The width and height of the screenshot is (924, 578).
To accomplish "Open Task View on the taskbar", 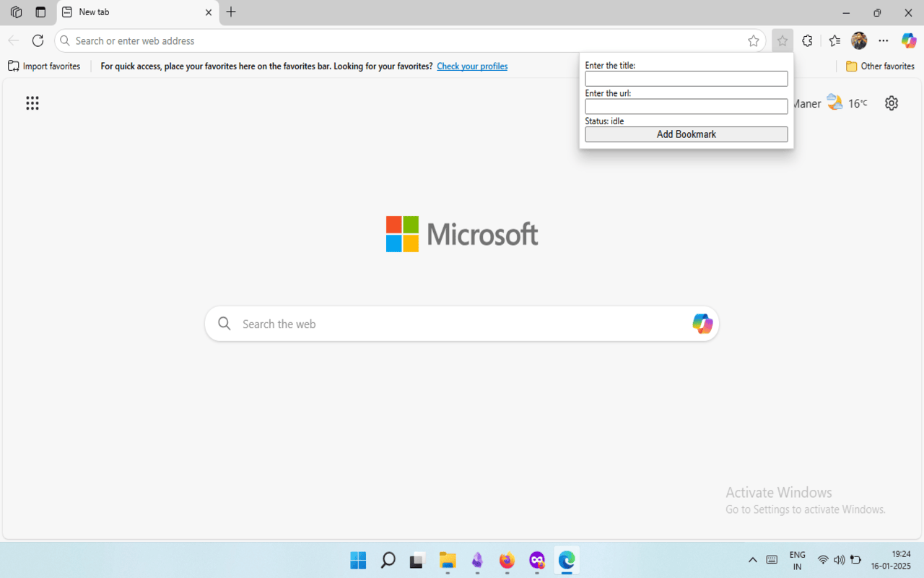I will pyautogui.click(x=417, y=560).
